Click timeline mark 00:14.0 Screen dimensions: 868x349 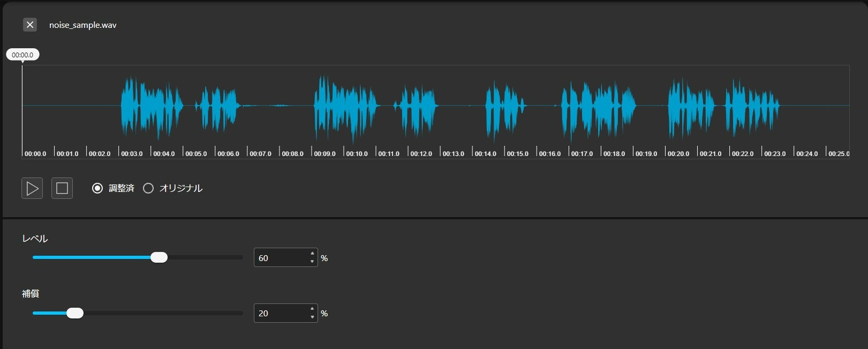[x=485, y=154]
